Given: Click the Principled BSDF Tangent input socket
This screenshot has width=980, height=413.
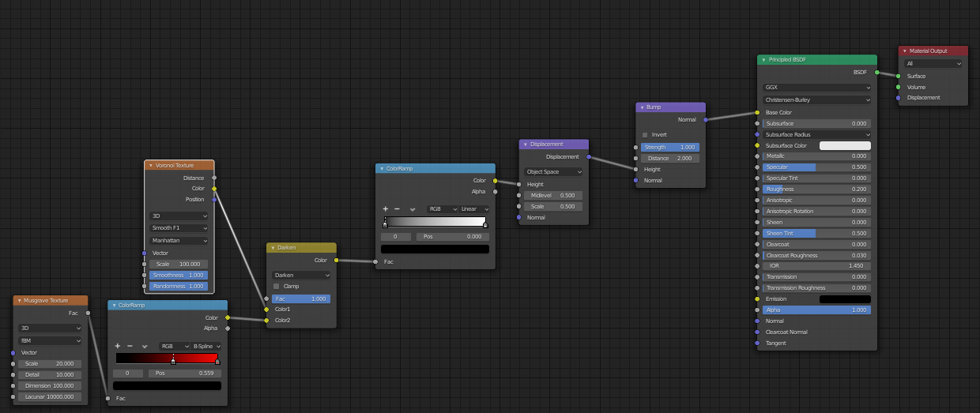Looking at the screenshot, I should (757, 343).
